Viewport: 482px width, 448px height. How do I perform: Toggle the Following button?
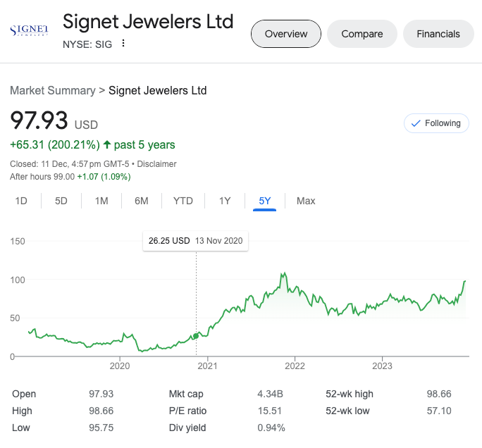click(x=436, y=123)
